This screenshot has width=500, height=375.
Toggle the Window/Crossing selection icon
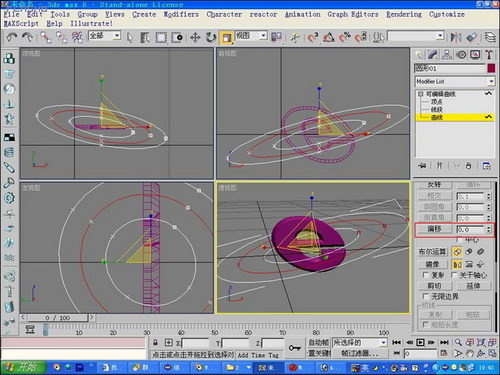[x=177, y=37]
